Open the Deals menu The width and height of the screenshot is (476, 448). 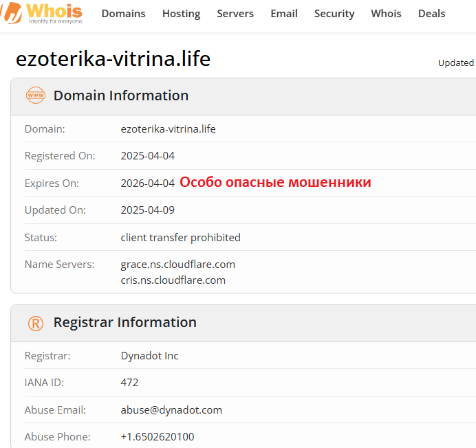(432, 14)
